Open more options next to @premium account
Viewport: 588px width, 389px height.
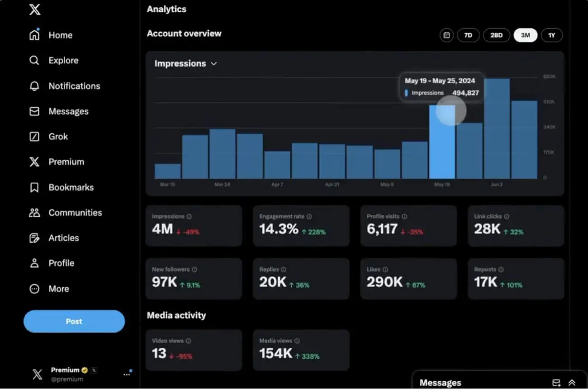coord(127,374)
